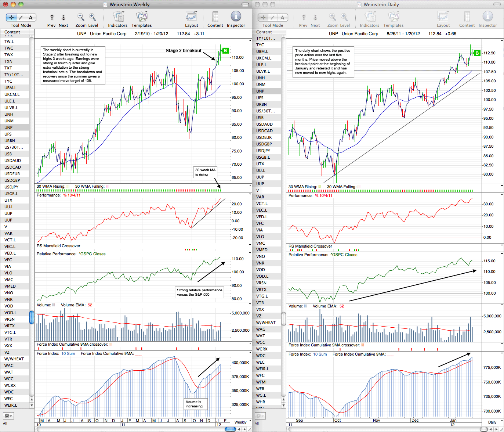Go to previous symbol in Weinstein Weekly

[52, 17]
